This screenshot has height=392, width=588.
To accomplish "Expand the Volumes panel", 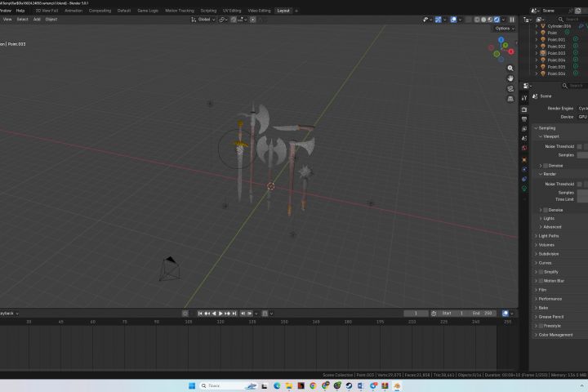I will 546,245.
